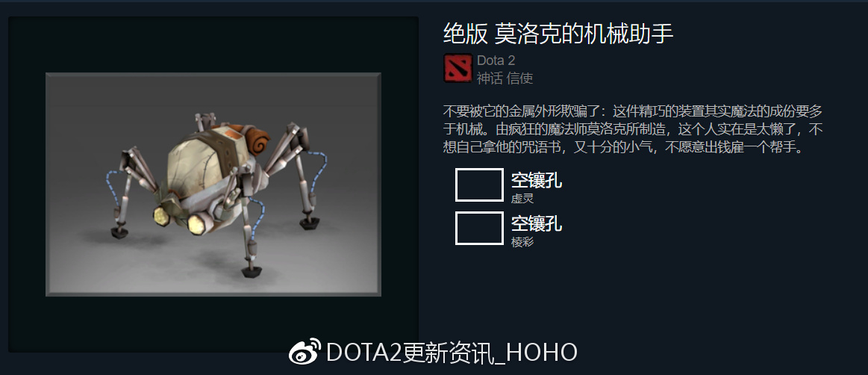Click the item description paragraph
Viewport: 868px width, 375px height.
point(634,130)
